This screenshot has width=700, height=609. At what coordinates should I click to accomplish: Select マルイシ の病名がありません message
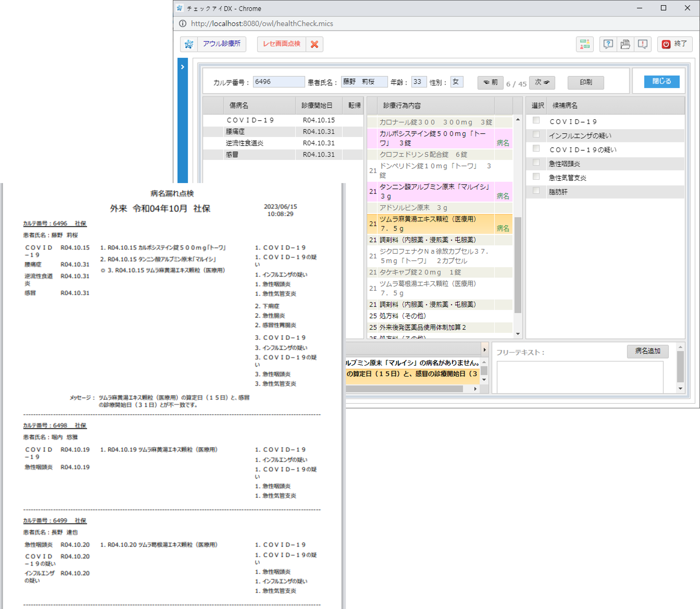412,363
